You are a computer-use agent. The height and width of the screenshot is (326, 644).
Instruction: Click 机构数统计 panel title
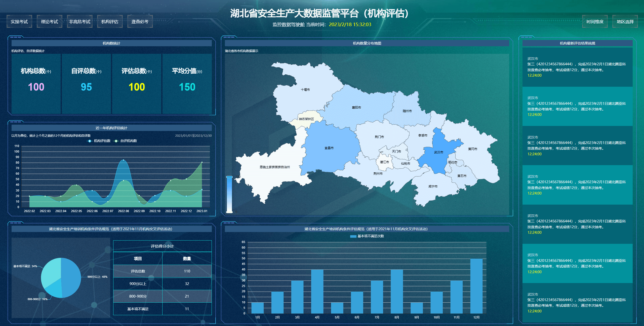click(111, 43)
